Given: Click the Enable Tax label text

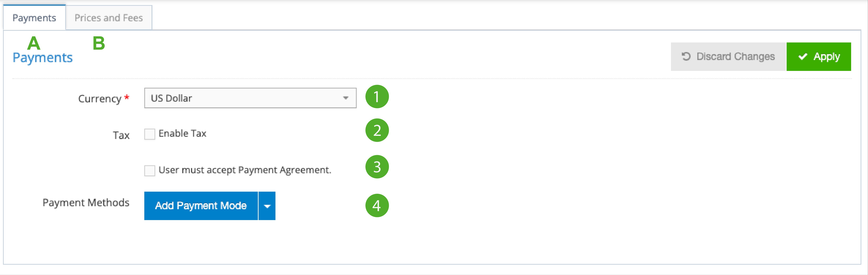Looking at the screenshot, I should [x=182, y=134].
